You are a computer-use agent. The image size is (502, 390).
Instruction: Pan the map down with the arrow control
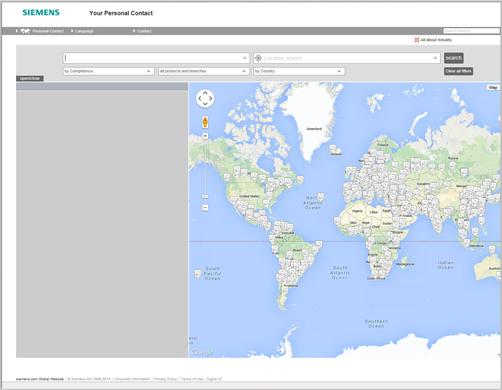(x=205, y=104)
